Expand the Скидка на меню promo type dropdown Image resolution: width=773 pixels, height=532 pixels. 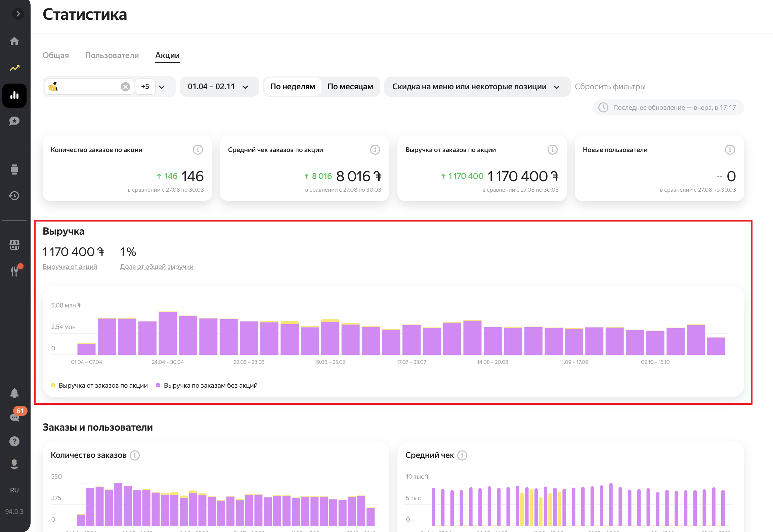[x=477, y=87]
